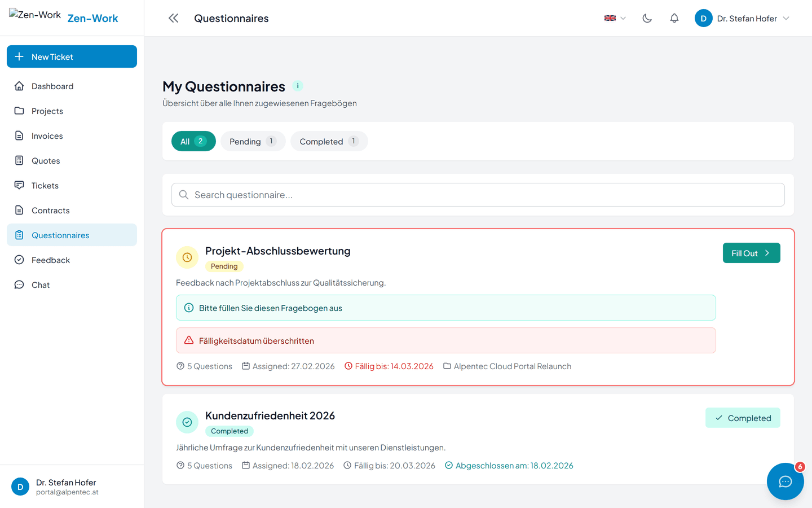Click the count badge 2 on All tab

click(x=200, y=141)
